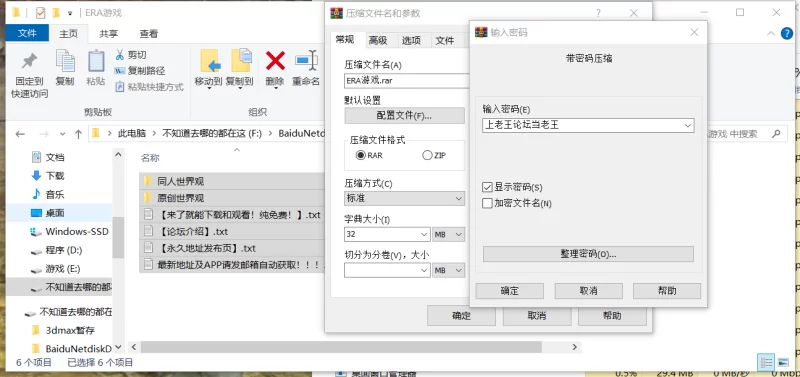Click the Rename (重命名) icon
Viewport: 800px width, 377px height.
tap(306, 61)
